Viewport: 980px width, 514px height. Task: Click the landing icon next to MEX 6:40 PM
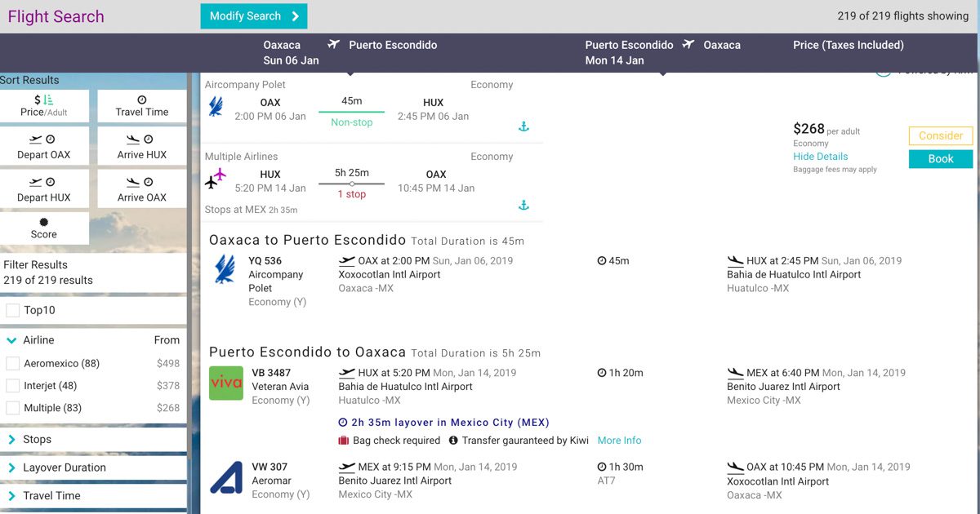point(734,373)
